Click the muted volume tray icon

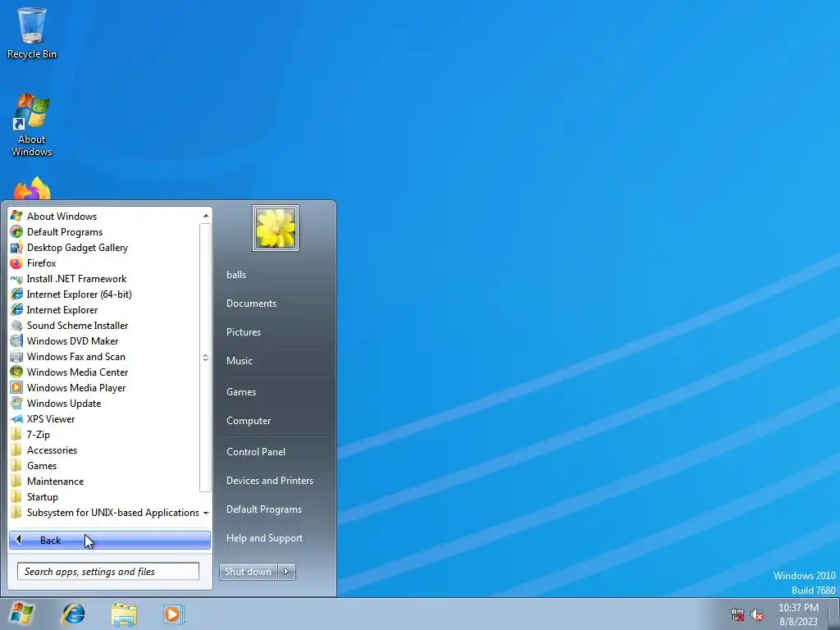click(x=757, y=614)
